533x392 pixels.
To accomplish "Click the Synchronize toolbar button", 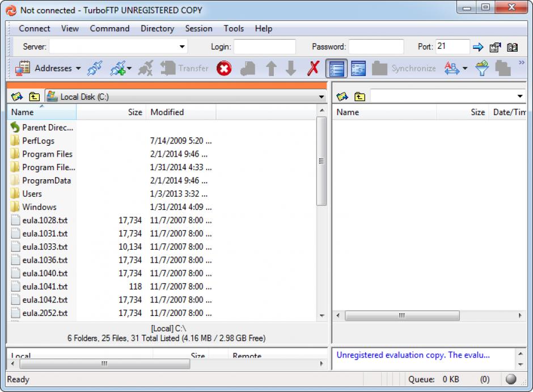I will [404, 68].
